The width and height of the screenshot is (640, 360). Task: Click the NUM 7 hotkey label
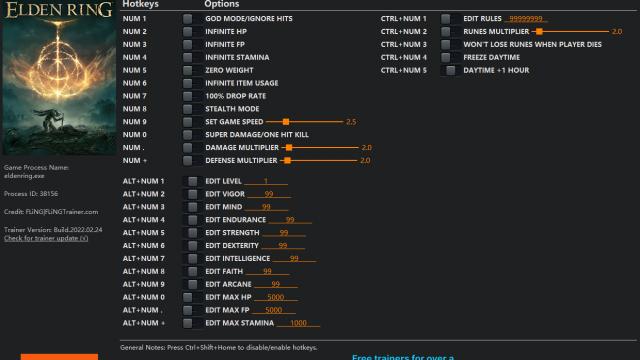135,96
